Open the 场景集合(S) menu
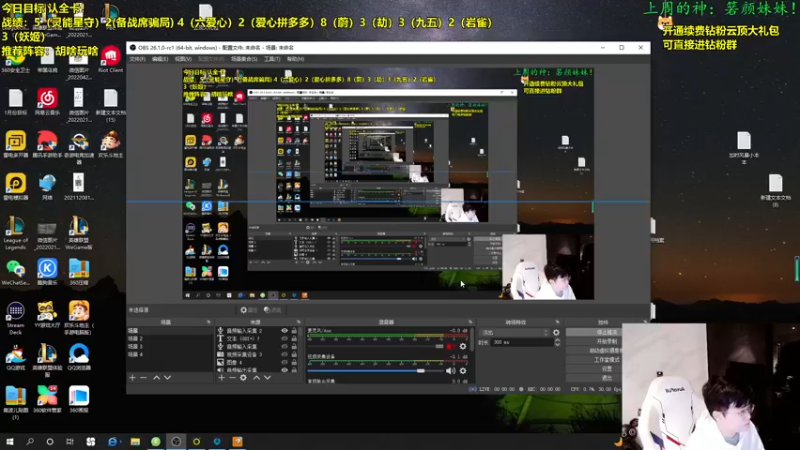 pyautogui.click(x=244, y=59)
